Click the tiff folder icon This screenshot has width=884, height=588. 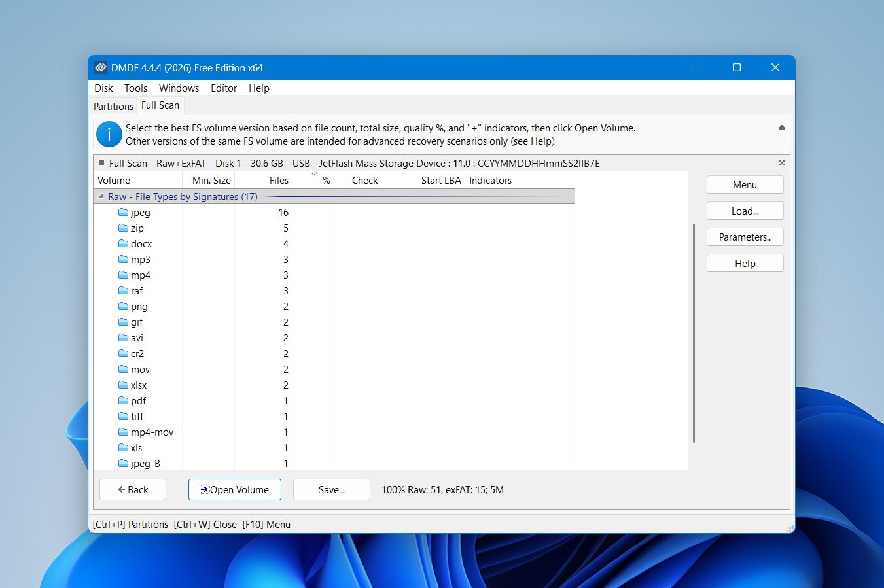(123, 416)
